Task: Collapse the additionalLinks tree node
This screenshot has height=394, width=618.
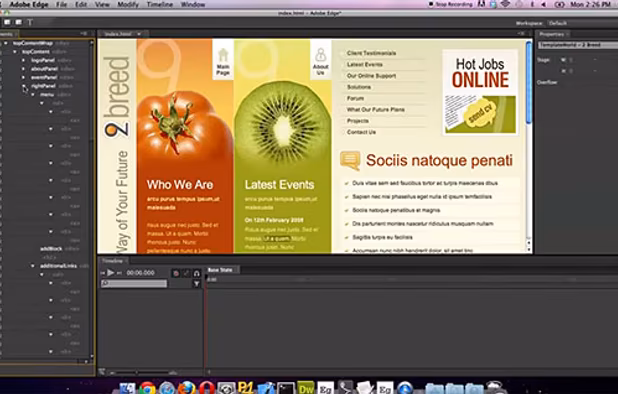Action: point(33,266)
